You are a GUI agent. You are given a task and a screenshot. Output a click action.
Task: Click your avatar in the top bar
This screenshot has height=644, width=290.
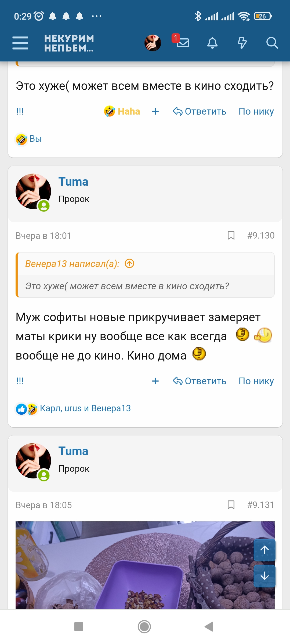click(x=153, y=43)
